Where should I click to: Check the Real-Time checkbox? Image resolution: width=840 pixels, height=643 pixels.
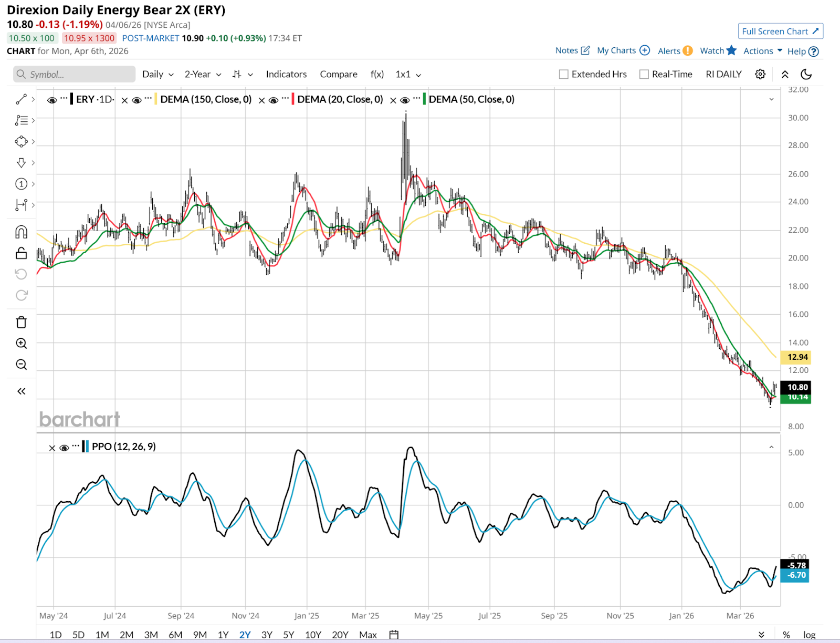(x=644, y=75)
